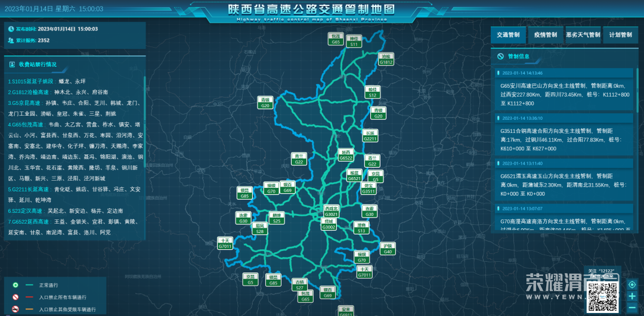Select the 恶劣天气管制 tab
The height and width of the screenshot is (316, 644).
(583, 35)
